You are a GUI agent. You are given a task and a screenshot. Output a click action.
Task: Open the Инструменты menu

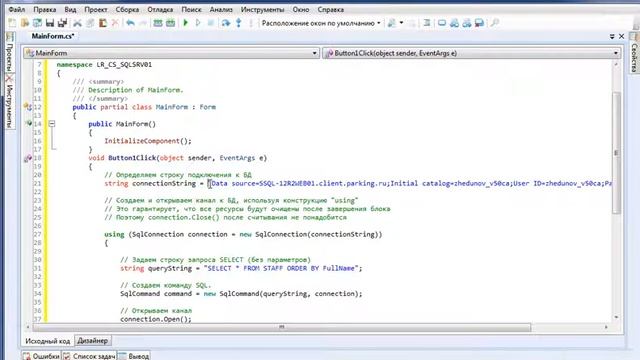(x=262, y=9)
